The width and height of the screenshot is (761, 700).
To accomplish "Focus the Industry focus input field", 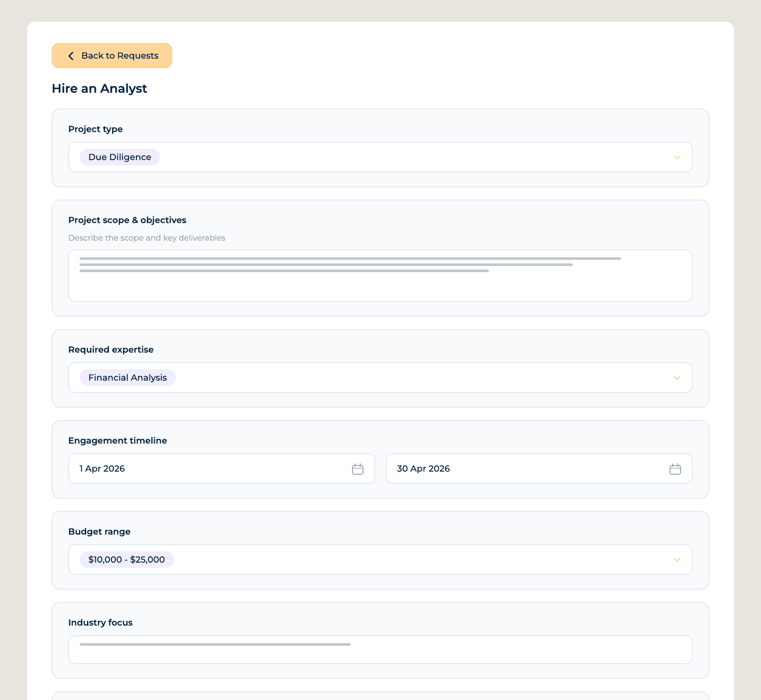I will (380, 653).
